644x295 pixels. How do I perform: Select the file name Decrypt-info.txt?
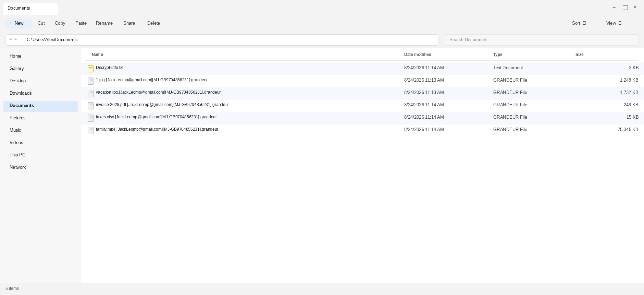coord(110,68)
